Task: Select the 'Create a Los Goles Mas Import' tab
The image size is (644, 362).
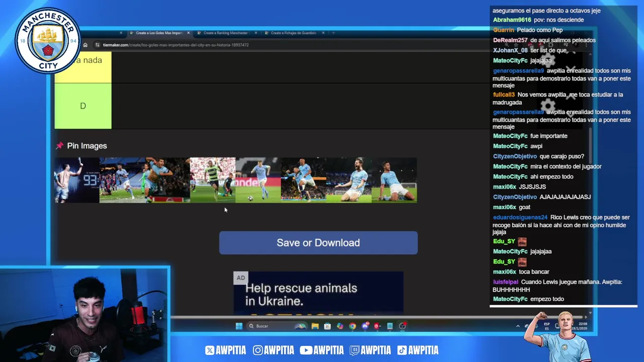Action: (158, 33)
